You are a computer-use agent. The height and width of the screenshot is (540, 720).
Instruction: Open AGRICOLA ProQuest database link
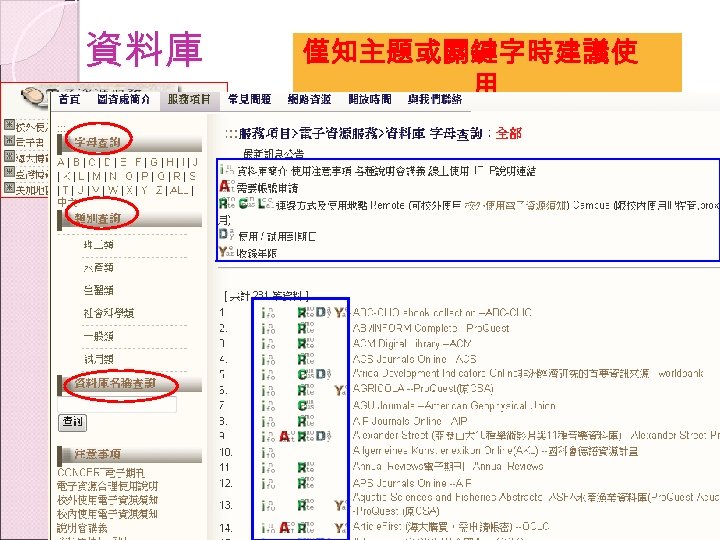423,389
